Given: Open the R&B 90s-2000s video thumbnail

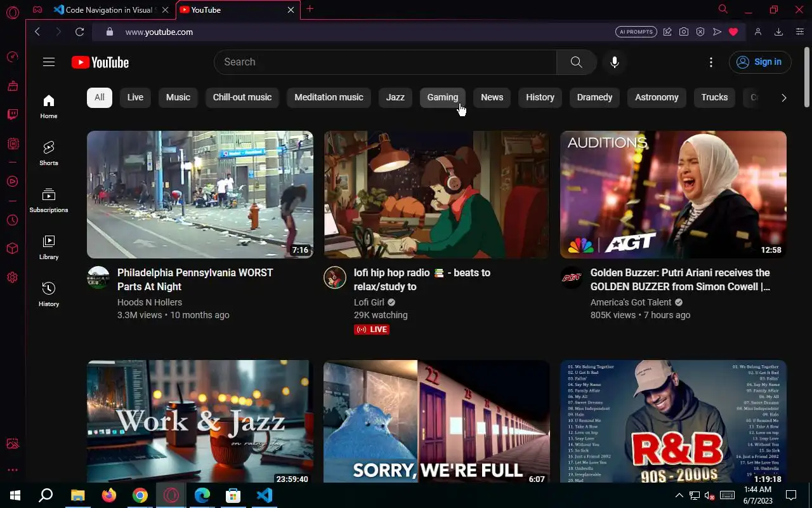Looking at the screenshot, I should (x=673, y=422).
